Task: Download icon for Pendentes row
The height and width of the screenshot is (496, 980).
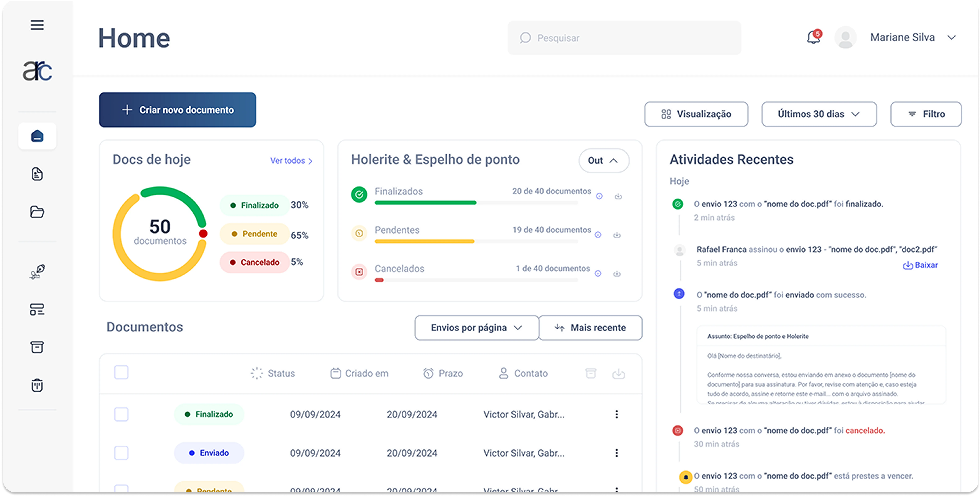Action: click(617, 235)
